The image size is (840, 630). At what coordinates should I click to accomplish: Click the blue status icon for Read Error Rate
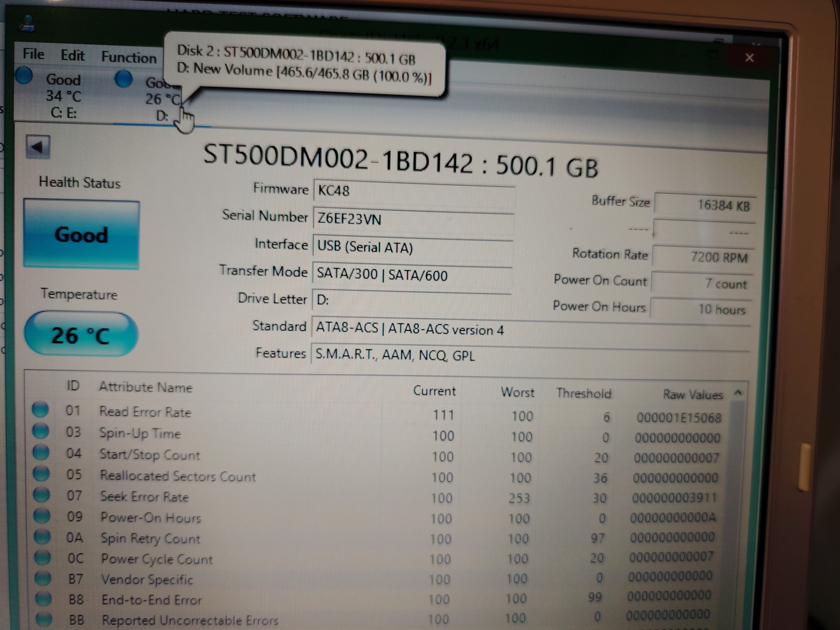click(x=40, y=410)
